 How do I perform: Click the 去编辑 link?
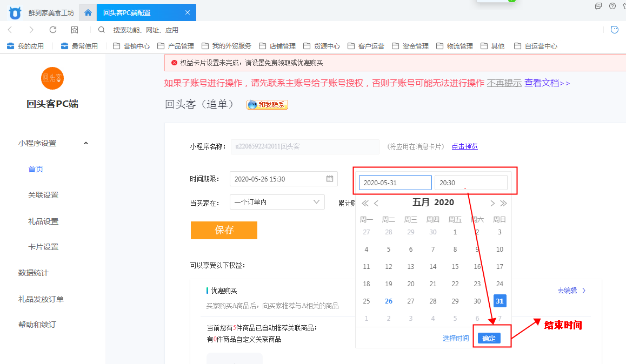pyautogui.click(x=571, y=291)
